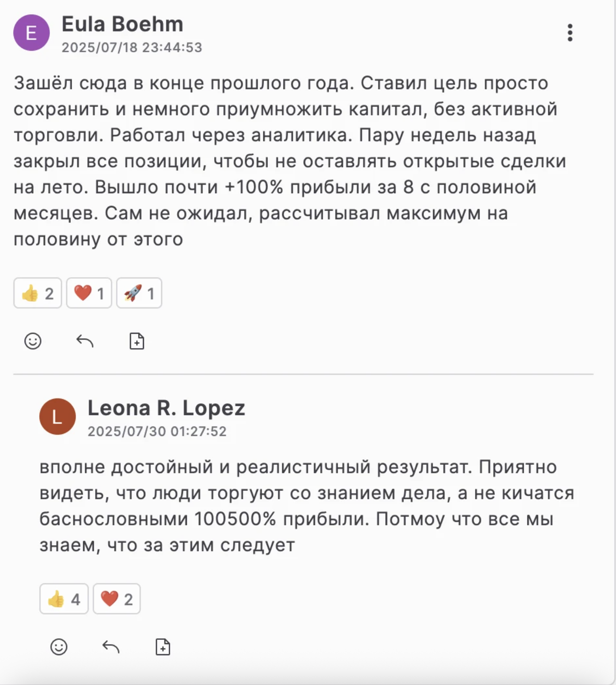Open Eula Boehm's profile name link
This screenshot has height=685, width=616.
tap(122, 25)
